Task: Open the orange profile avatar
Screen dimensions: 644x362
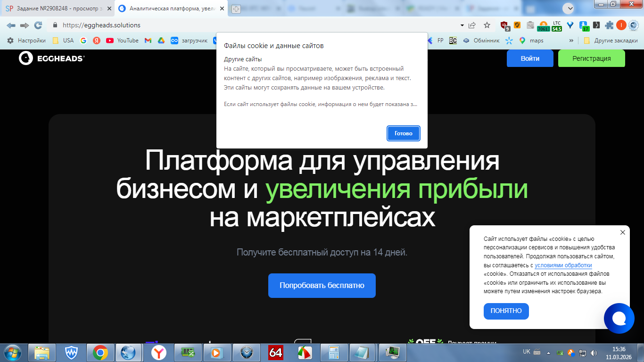Action: [x=621, y=25]
